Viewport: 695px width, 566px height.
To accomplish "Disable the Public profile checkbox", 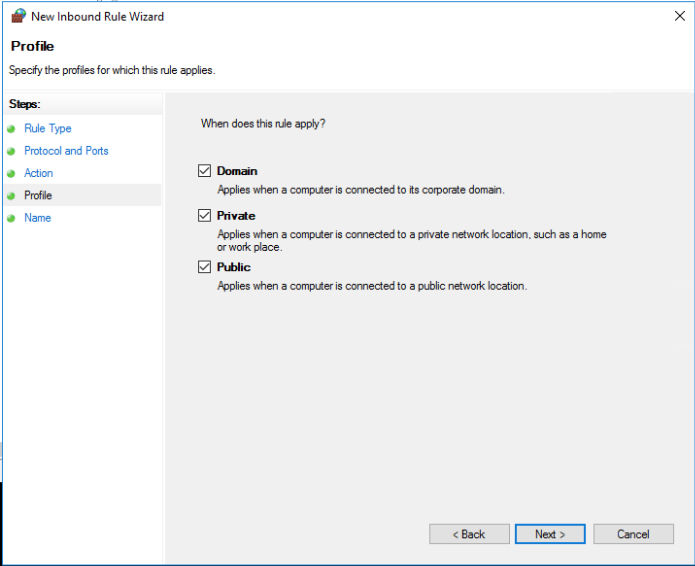I will (205, 267).
